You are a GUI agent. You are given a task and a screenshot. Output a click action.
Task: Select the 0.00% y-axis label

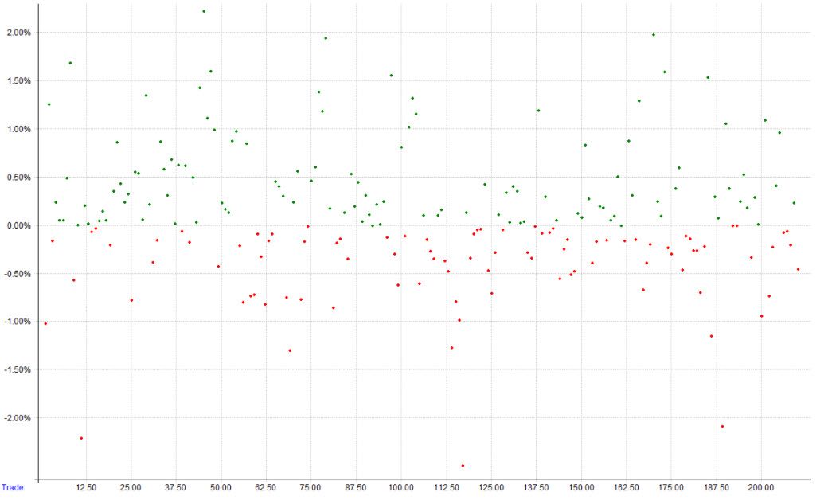click(x=19, y=225)
